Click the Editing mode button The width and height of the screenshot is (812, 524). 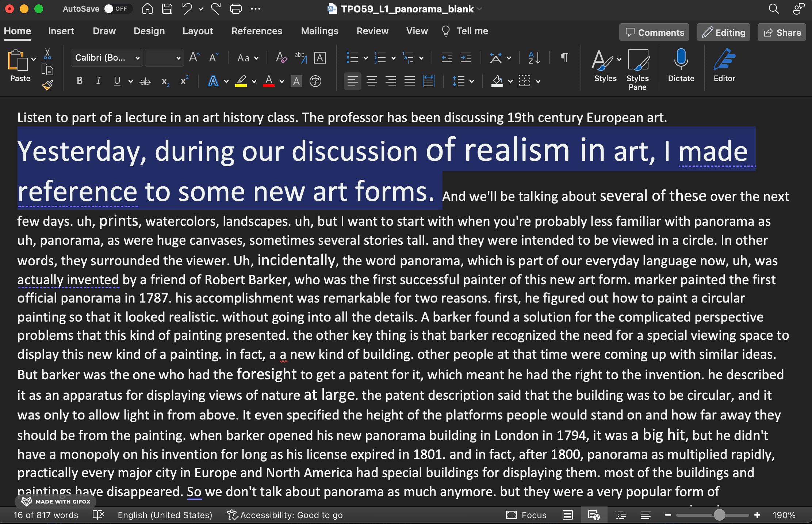click(723, 33)
